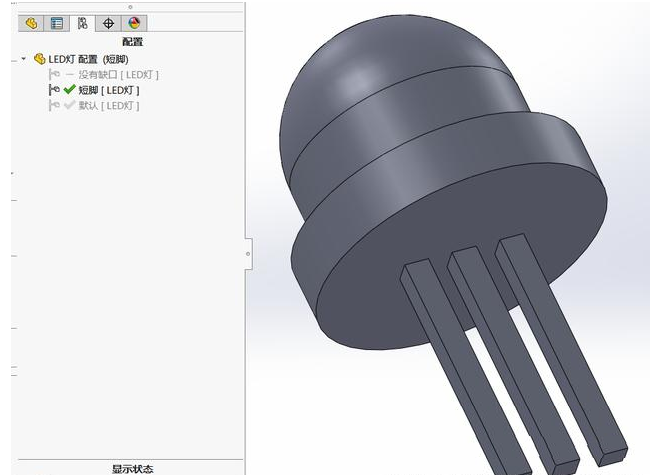This screenshot has width=650, height=475.
Task: Open the DimXpertManager tab
Action: 108,23
